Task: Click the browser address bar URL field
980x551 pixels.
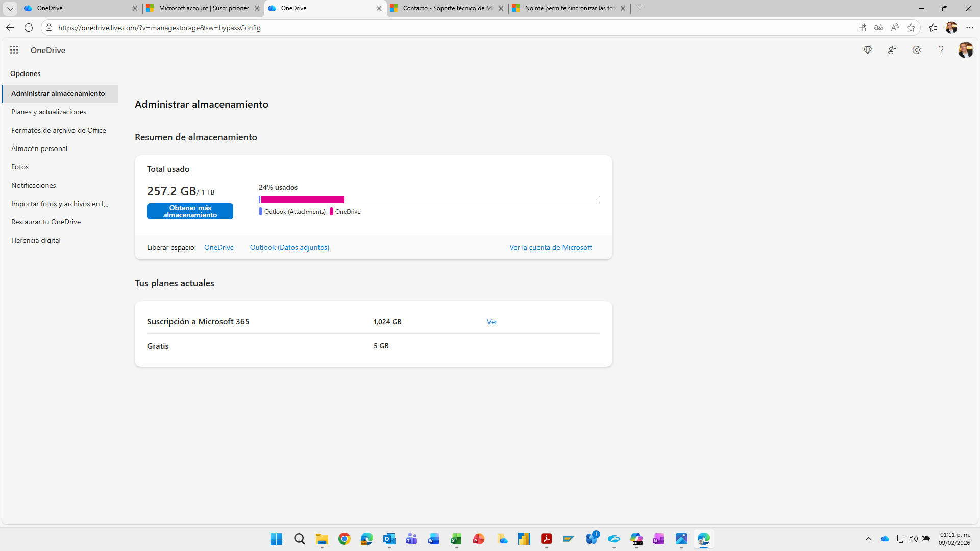Action: pos(449,28)
